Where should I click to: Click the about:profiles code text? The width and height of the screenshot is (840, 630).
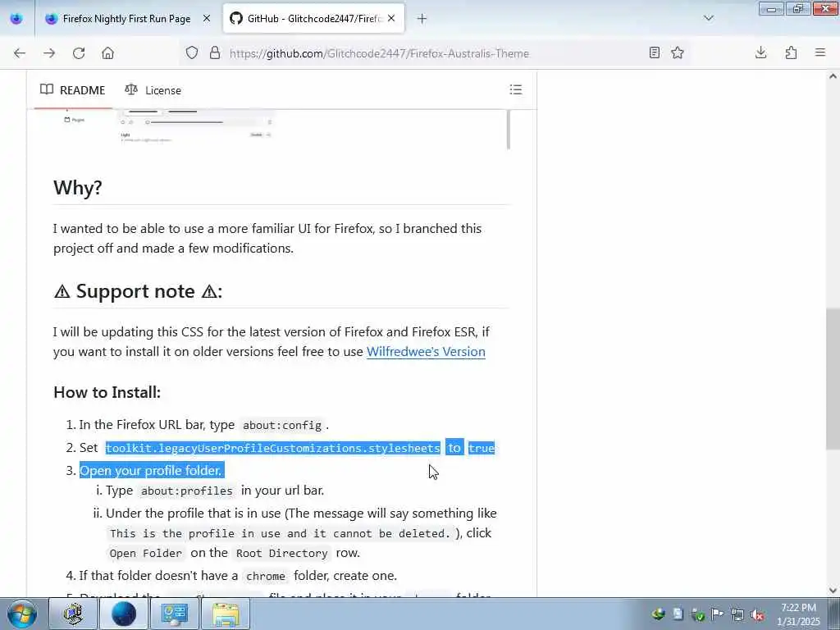tap(187, 491)
